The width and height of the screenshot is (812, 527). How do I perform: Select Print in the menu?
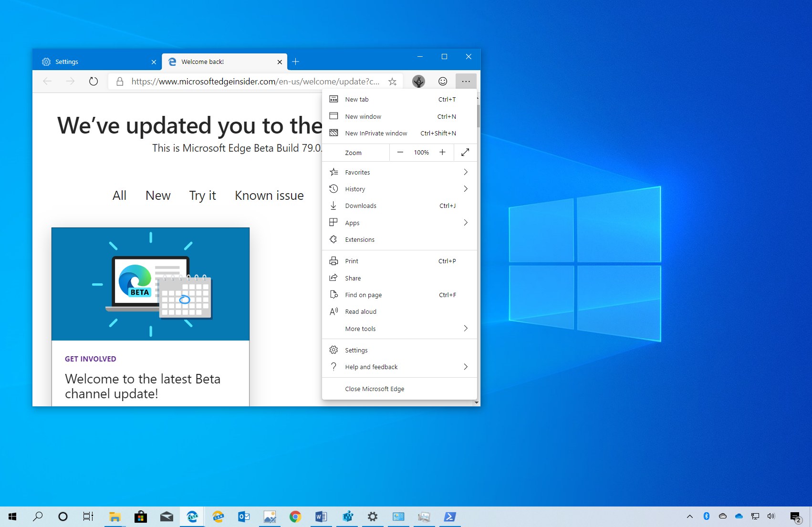tap(400, 261)
